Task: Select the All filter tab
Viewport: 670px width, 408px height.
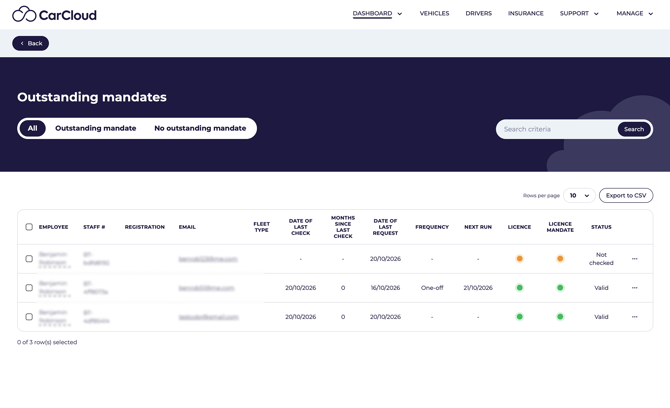Action: (x=32, y=128)
